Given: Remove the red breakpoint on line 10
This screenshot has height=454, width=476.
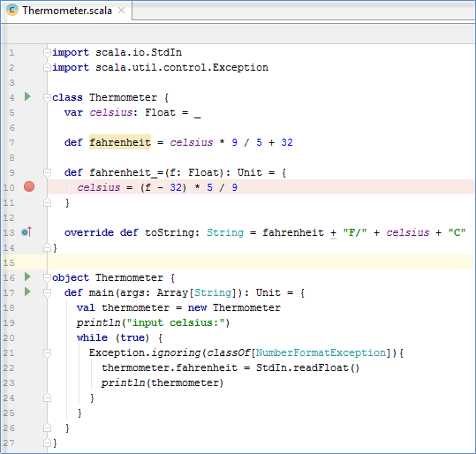Looking at the screenshot, I should tap(29, 186).
